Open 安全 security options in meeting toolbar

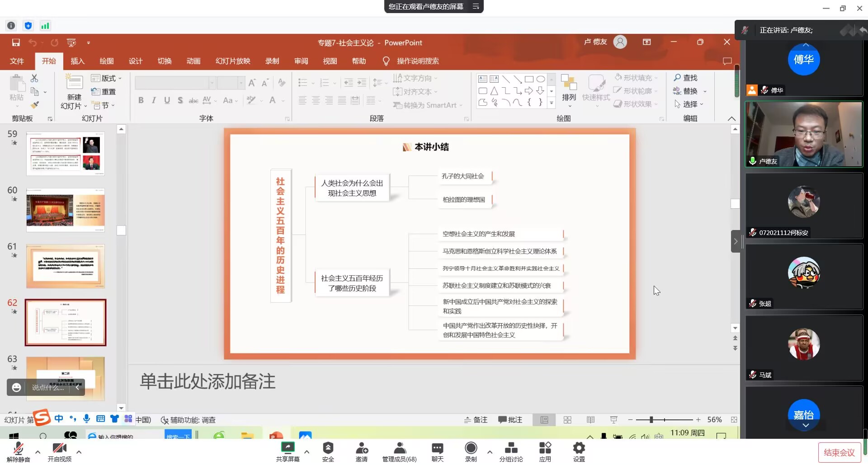pyautogui.click(x=328, y=452)
